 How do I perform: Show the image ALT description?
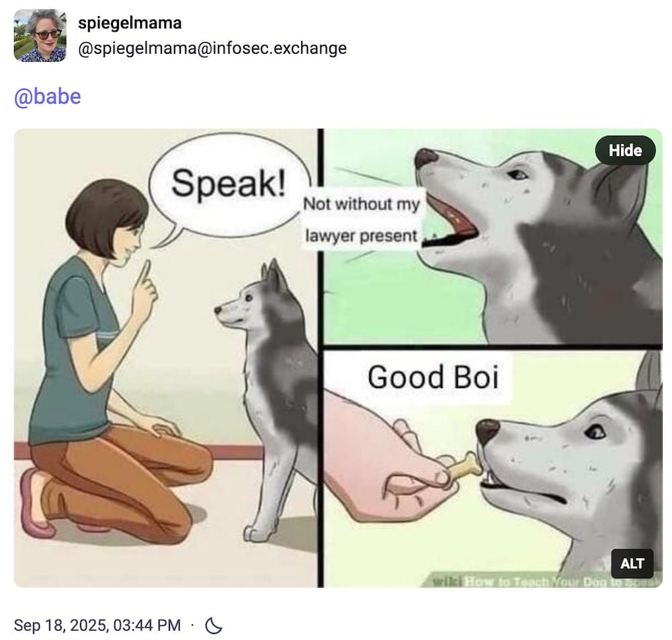click(x=632, y=563)
